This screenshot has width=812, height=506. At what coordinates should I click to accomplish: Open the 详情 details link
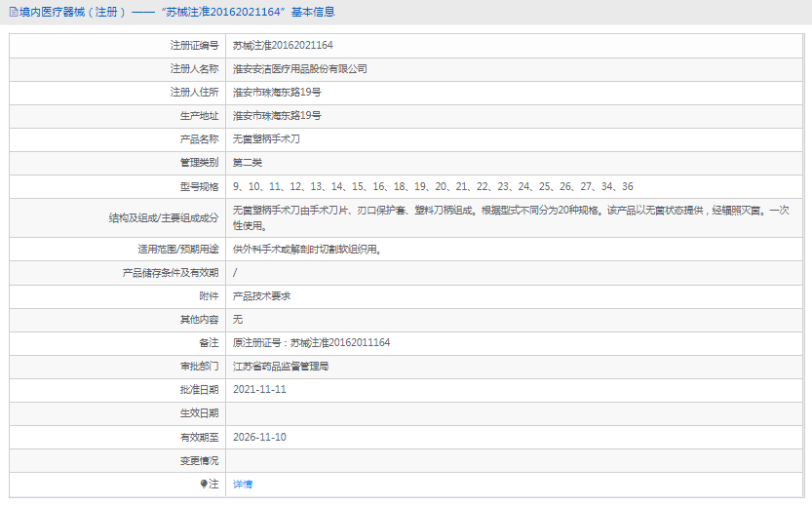pyautogui.click(x=243, y=485)
